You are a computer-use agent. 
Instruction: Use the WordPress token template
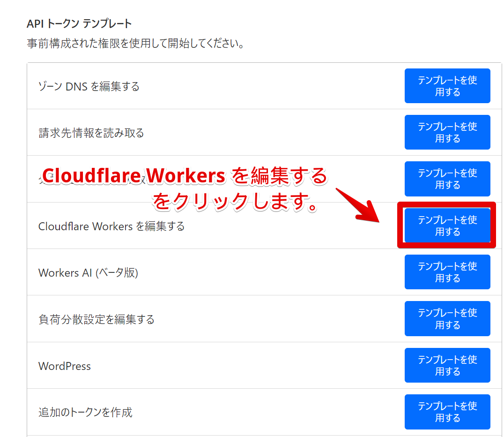447,365
